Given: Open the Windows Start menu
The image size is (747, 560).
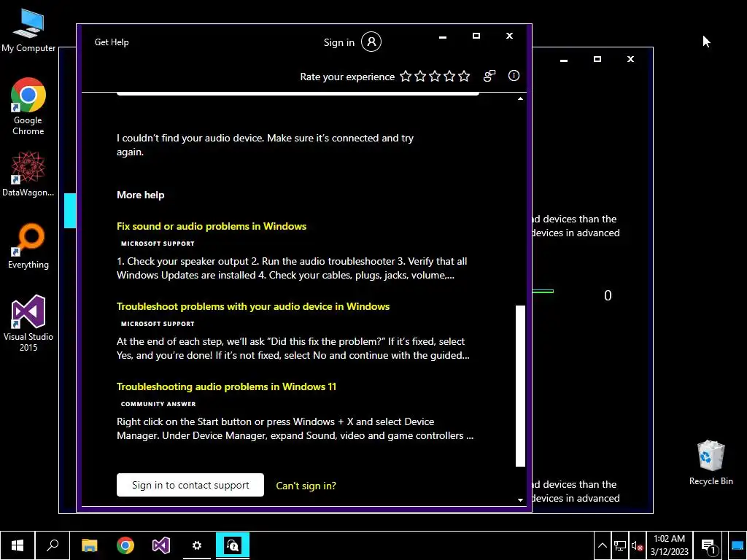Looking at the screenshot, I should pyautogui.click(x=18, y=545).
